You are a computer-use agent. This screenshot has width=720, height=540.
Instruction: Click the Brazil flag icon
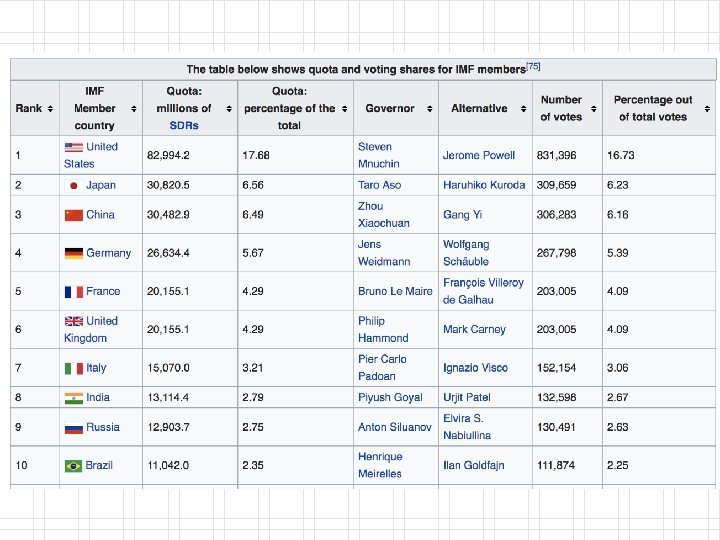click(x=73, y=466)
